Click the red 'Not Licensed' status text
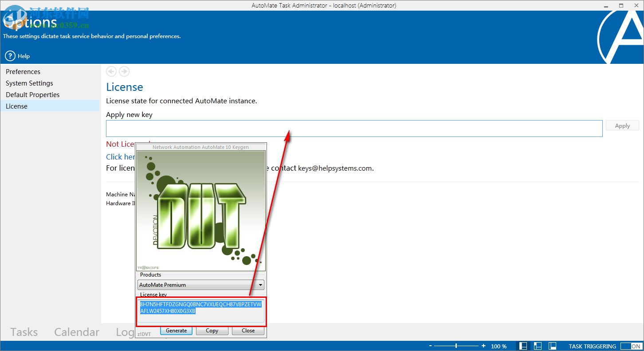 coord(121,144)
